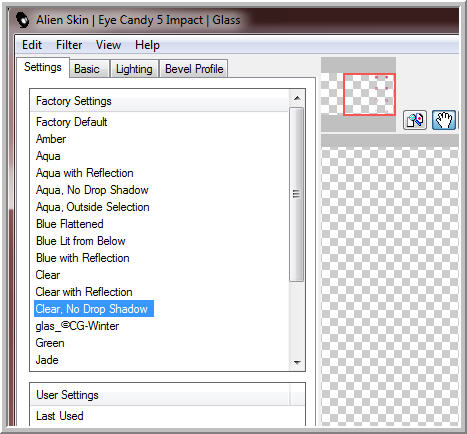Viewport: 467px width, 434px height.
Task: Open the Help menu
Action: click(147, 45)
